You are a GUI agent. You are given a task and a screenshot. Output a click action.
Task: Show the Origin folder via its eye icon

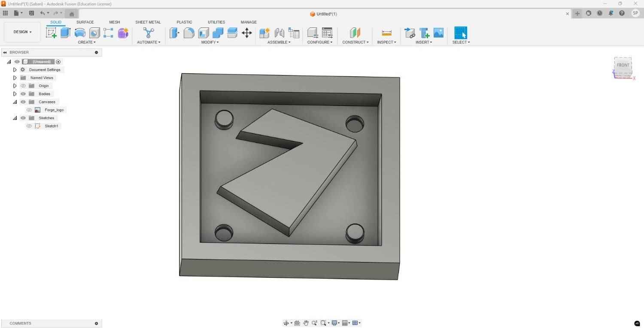(x=23, y=86)
